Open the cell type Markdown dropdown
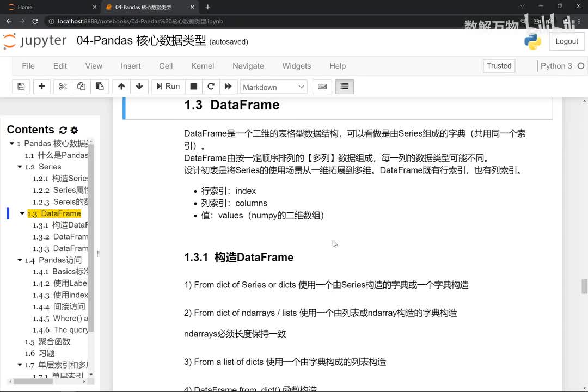Viewport: 588px width, 392px height. coord(273,87)
